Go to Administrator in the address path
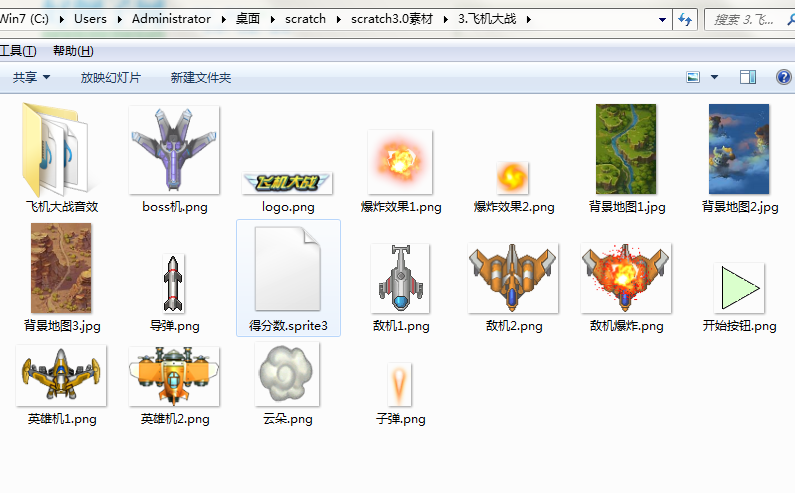 (x=171, y=19)
